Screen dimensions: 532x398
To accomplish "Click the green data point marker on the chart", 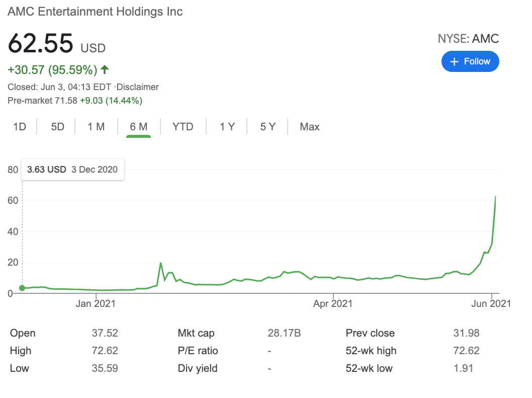I will (22, 288).
